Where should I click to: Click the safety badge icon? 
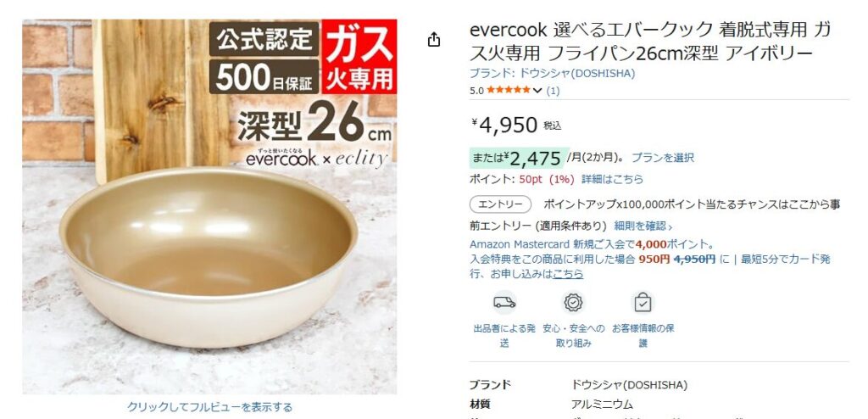574,303
